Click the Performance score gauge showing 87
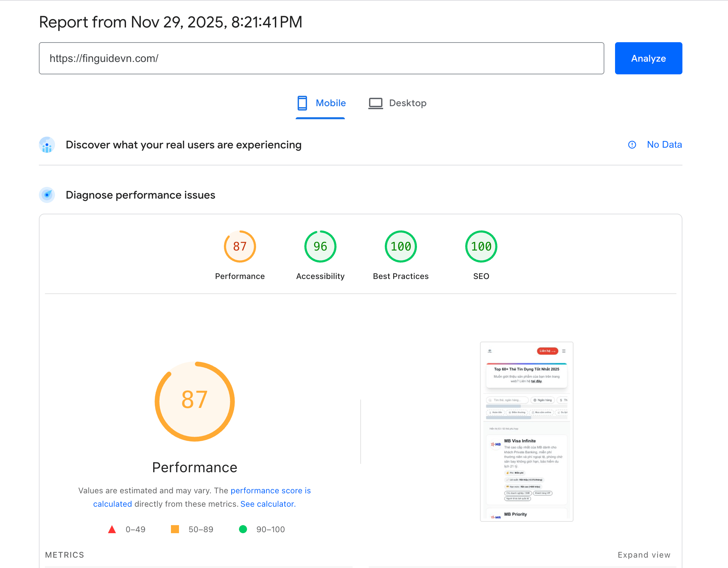Viewport: 728px width, 568px height. [240, 246]
